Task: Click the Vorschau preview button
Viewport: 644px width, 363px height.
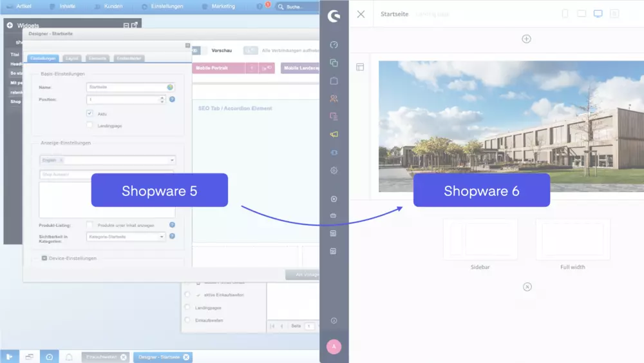Action: [222, 50]
